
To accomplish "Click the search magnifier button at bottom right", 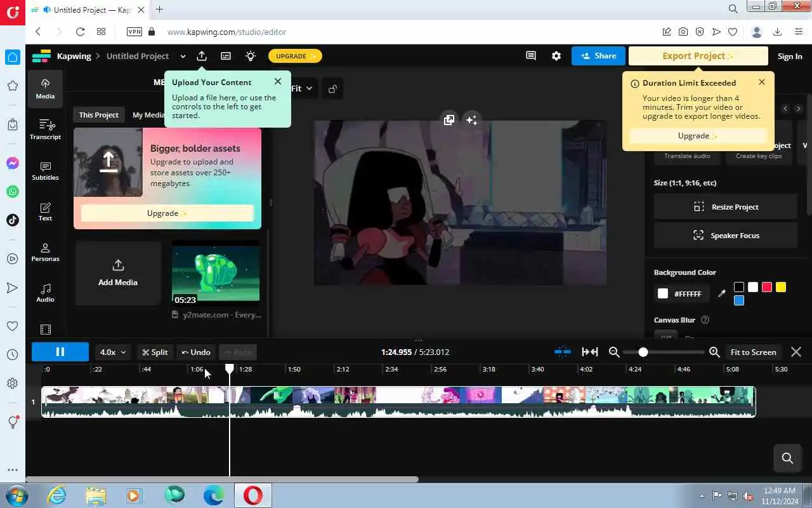I will (788, 458).
